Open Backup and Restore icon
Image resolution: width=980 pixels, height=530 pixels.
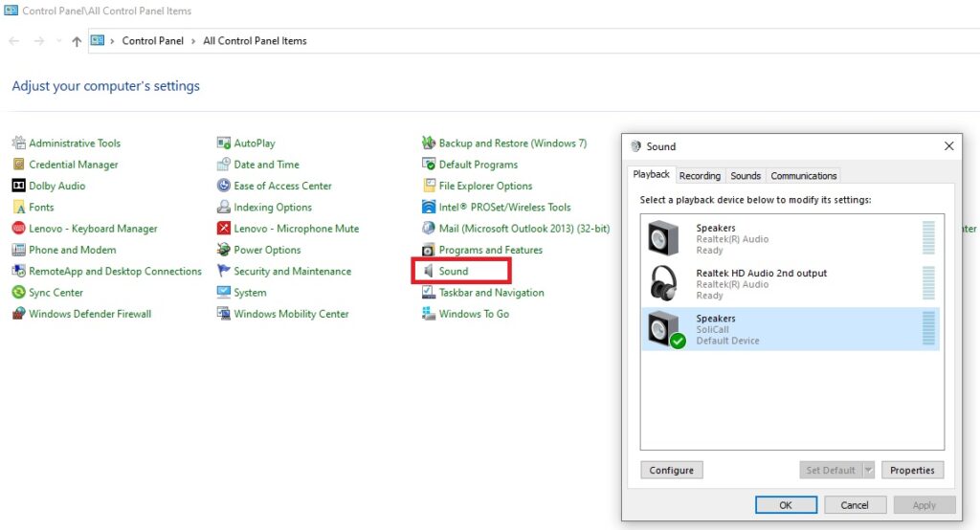tap(429, 143)
